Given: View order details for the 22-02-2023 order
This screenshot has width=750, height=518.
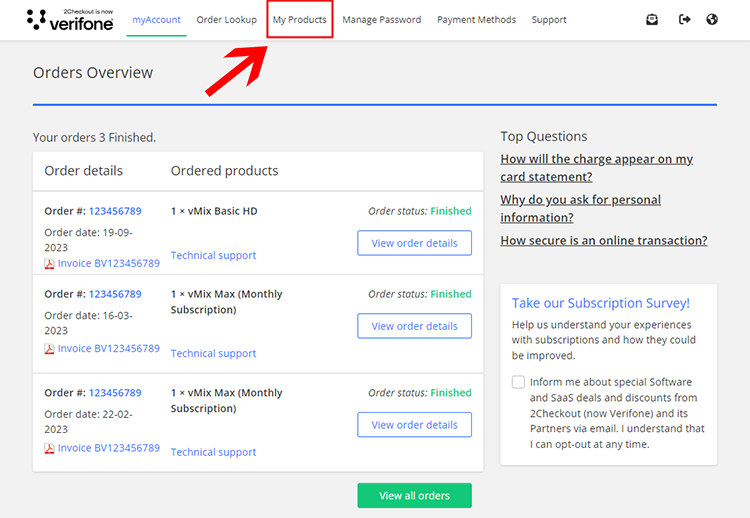Looking at the screenshot, I should pos(414,425).
